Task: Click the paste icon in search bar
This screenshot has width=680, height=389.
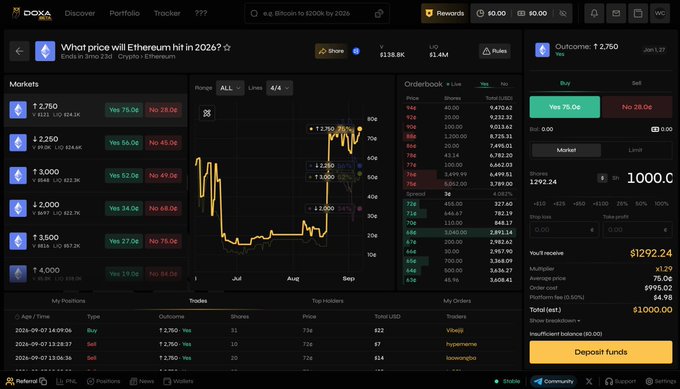Action: coord(379,14)
